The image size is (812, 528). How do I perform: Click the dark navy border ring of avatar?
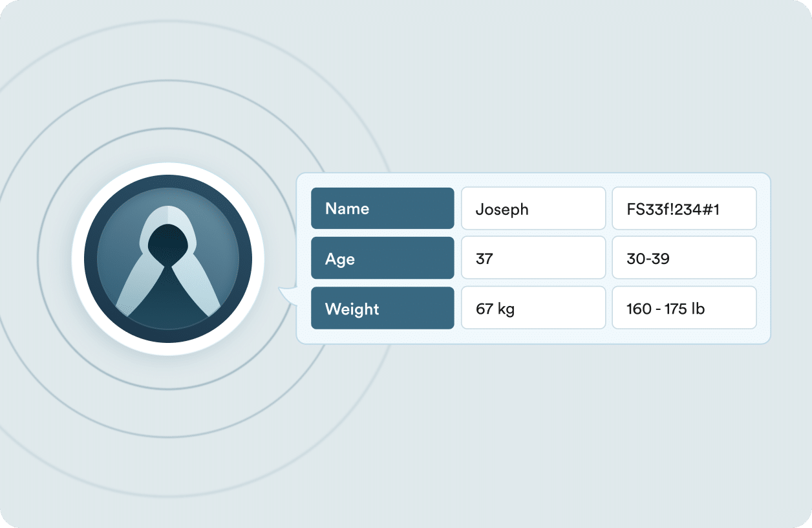point(168,181)
